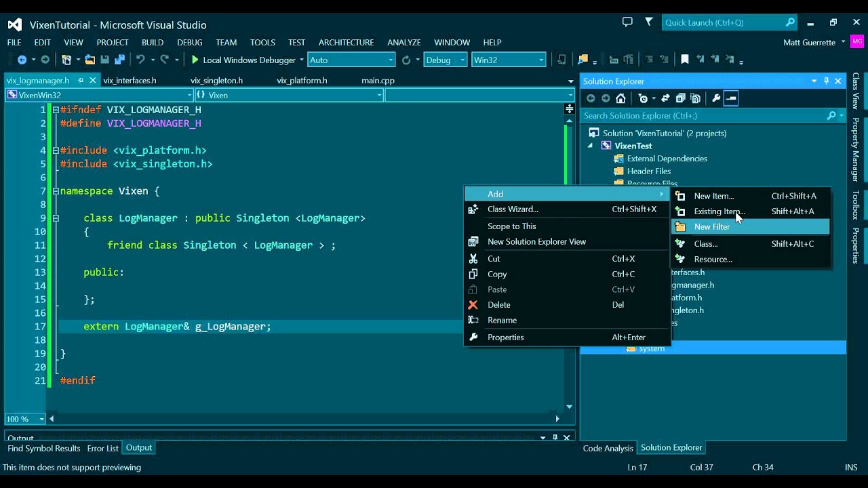
Task: Open the Matt Guerrette account dropdown
Action: point(814,42)
